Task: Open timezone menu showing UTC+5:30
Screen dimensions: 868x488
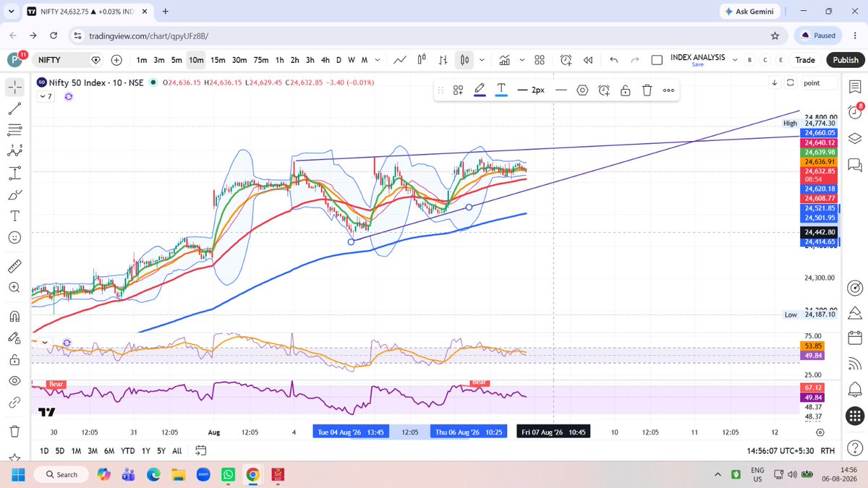Action: coord(781,450)
